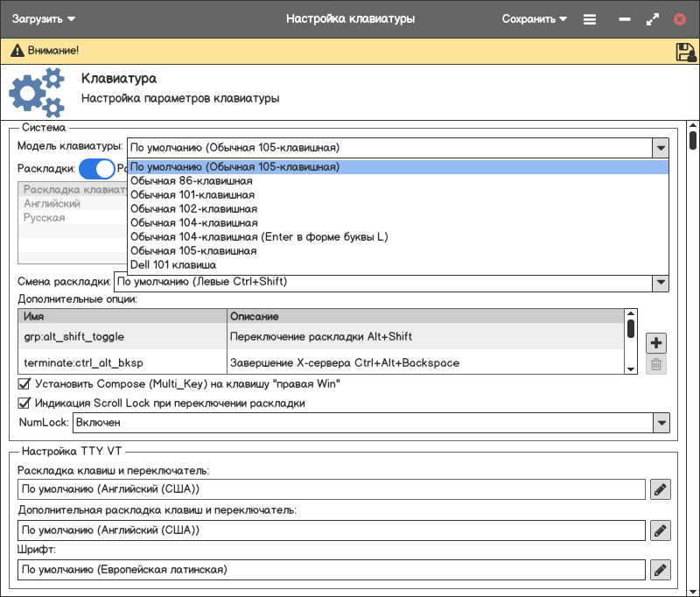Disable Scroll Lock indication checkbox
Screen dimensions: 700x597
[x=24, y=404]
